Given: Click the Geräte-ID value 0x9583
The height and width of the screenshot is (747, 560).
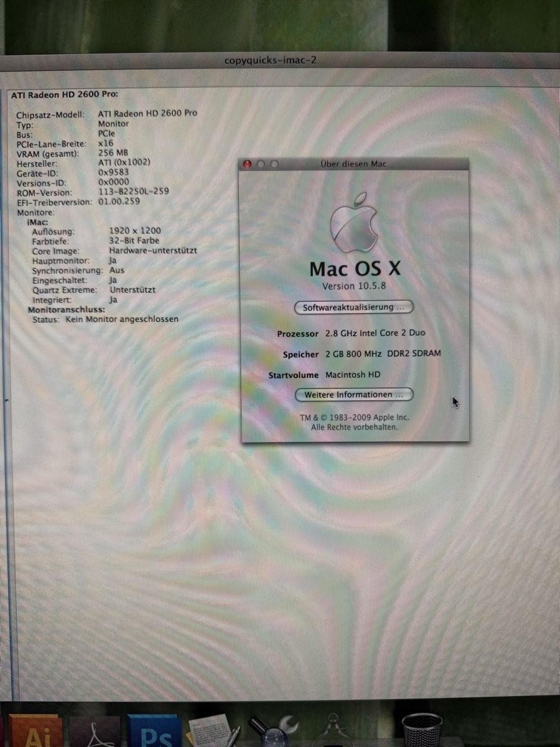Looking at the screenshot, I should (x=114, y=172).
